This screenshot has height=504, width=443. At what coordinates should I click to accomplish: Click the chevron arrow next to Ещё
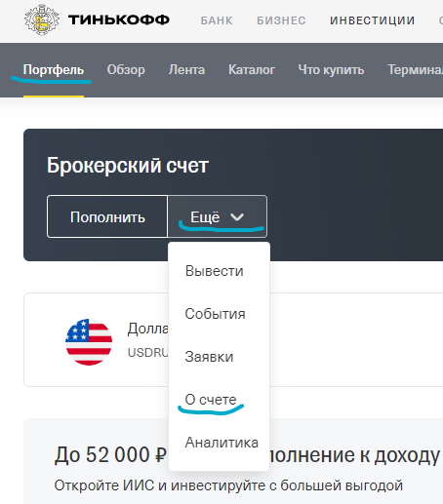coord(237,216)
